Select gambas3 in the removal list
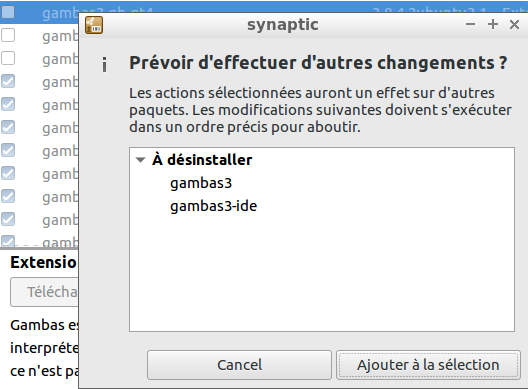 (x=201, y=183)
